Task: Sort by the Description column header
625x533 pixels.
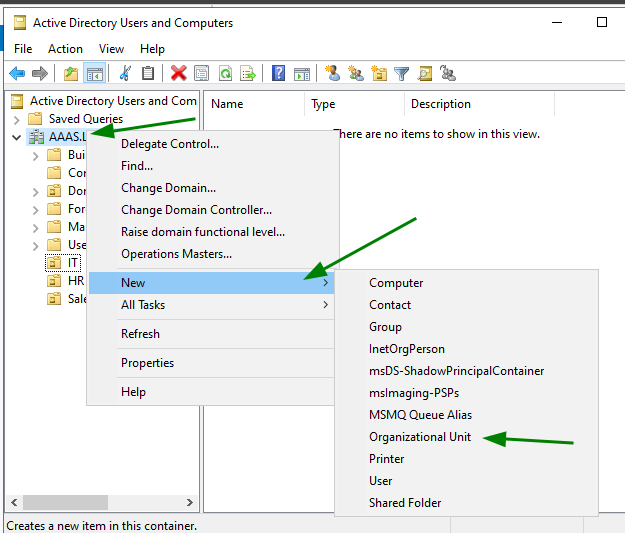Action: tap(479, 104)
